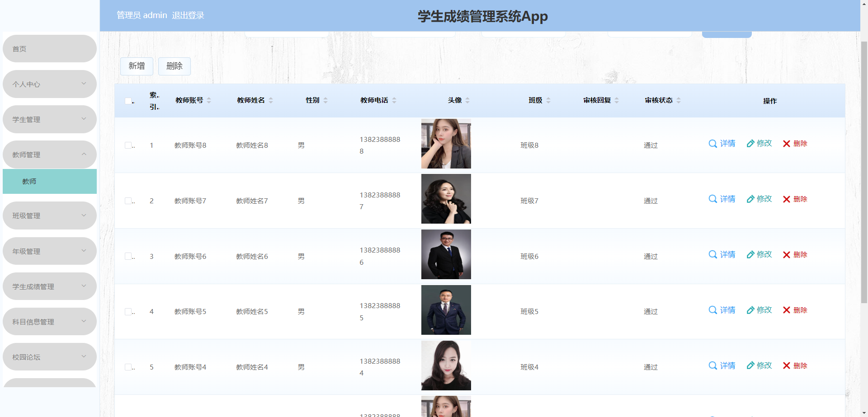The width and height of the screenshot is (868, 417).
Task: Check the checkbox for 教师账号6 row
Action: (128, 256)
